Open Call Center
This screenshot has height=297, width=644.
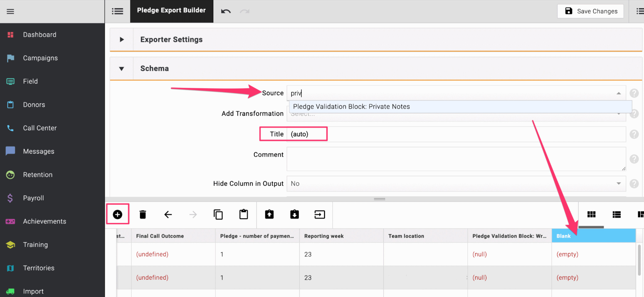pos(40,128)
